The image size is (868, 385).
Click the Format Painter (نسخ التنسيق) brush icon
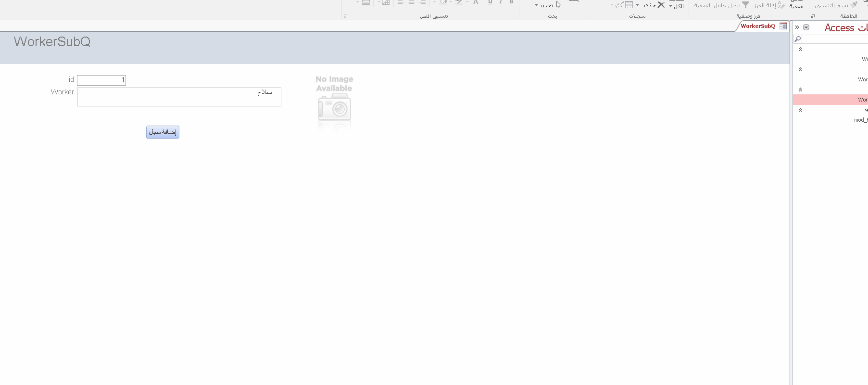click(854, 5)
